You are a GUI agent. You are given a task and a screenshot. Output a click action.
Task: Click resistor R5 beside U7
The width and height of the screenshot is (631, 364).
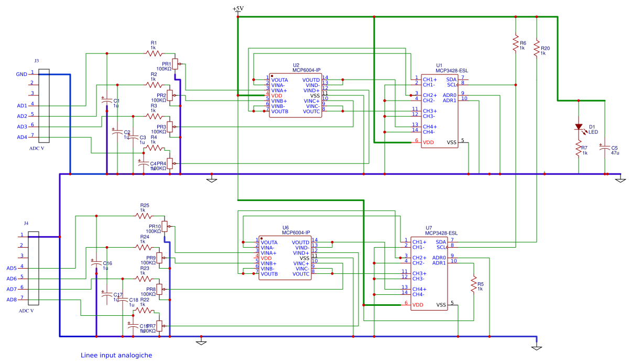[474, 285]
